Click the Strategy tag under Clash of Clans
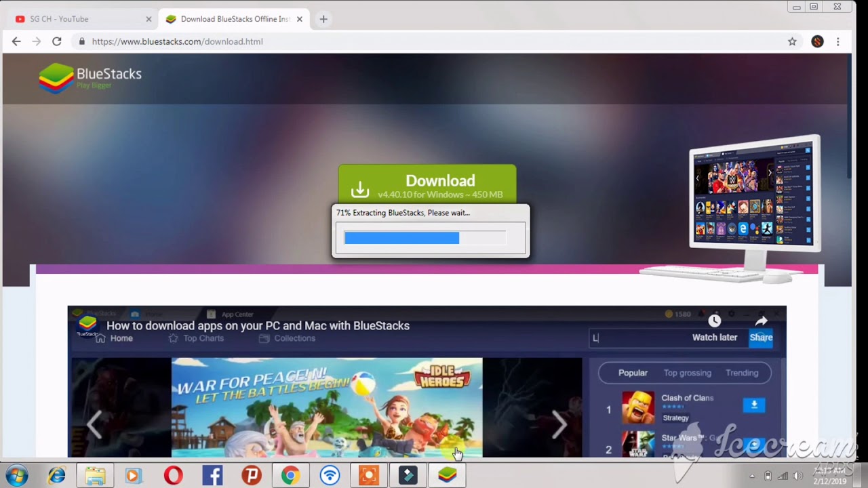The image size is (868, 488). tap(675, 418)
